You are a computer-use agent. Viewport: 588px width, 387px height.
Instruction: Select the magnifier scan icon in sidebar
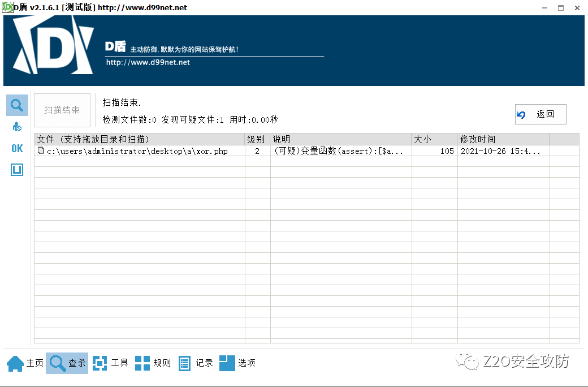pyautogui.click(x=17, y=105)
